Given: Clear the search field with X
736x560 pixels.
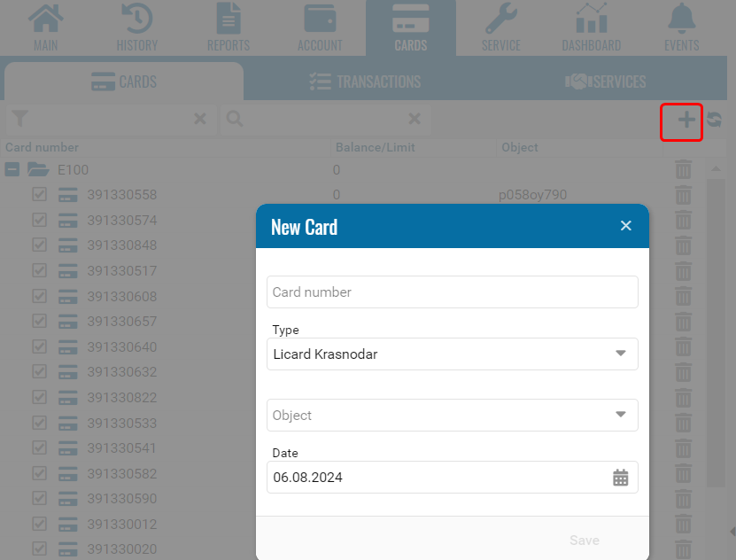Looking at the screenshot, I should pos(414,119).
